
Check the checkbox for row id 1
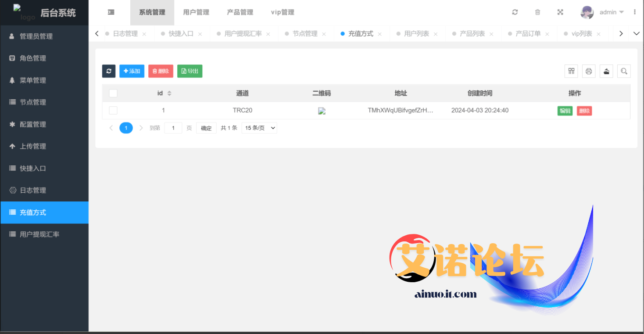pyautogui.click(x=113, y=110)
